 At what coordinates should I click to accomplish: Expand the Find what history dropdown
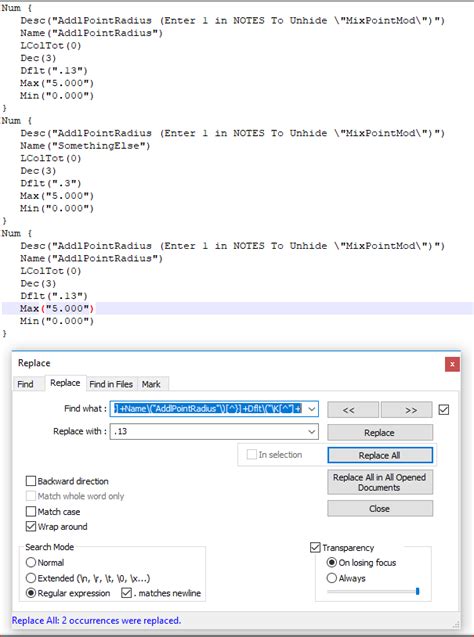click(312, 409)
